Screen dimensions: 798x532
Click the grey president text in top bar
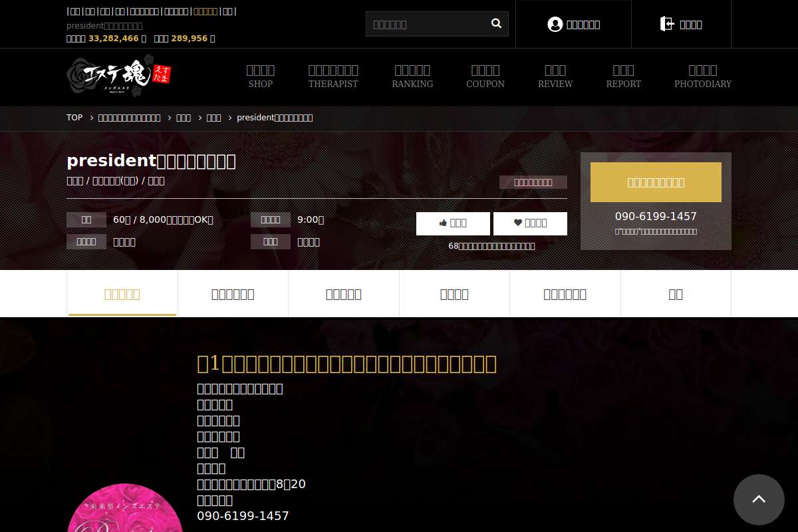click(104, 25)
